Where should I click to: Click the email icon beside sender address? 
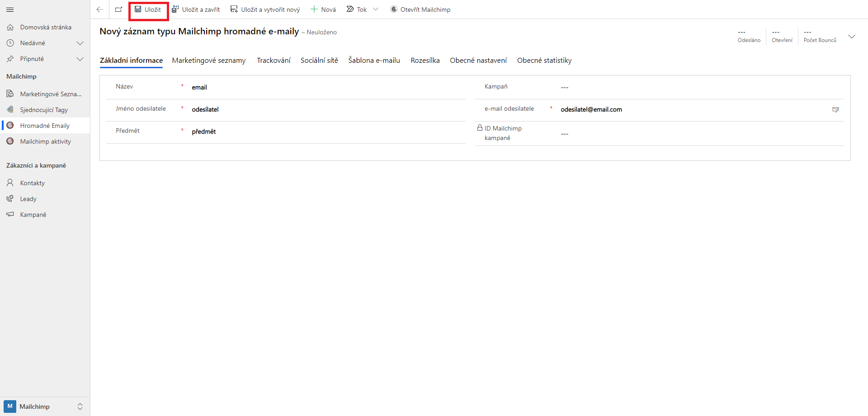click(835, 110)
